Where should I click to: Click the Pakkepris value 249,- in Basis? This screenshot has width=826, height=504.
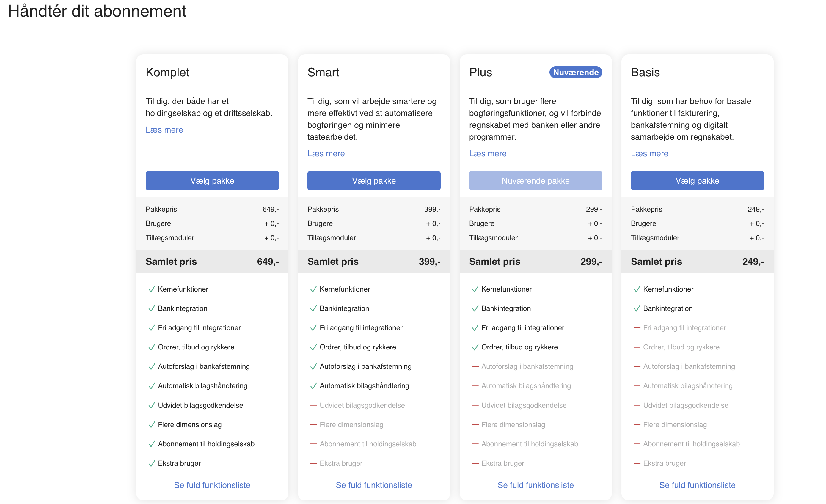click(x=756, y=209)
